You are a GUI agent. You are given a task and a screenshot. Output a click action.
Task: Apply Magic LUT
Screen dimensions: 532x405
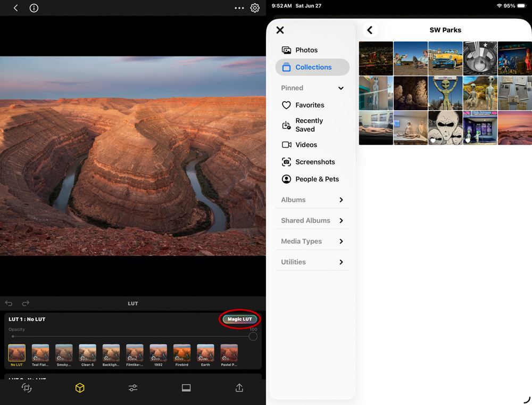coord(240,319)
